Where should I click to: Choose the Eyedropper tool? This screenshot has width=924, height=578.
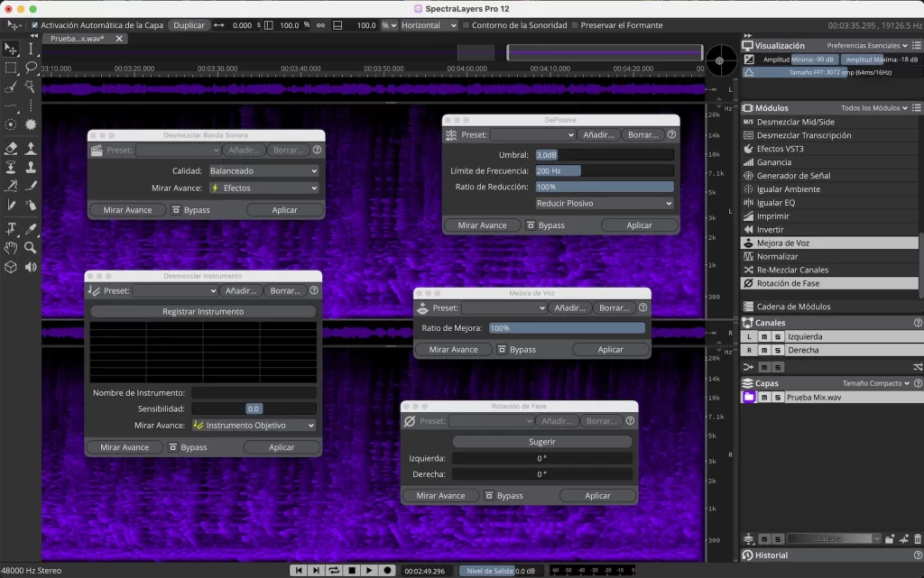pos(32,228)
